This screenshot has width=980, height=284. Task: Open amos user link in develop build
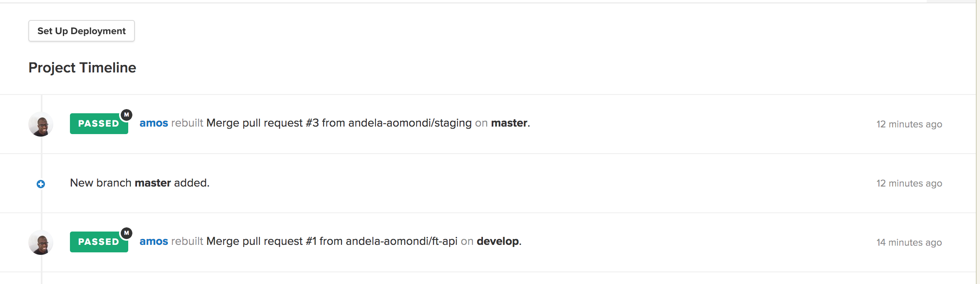[154, 242]
